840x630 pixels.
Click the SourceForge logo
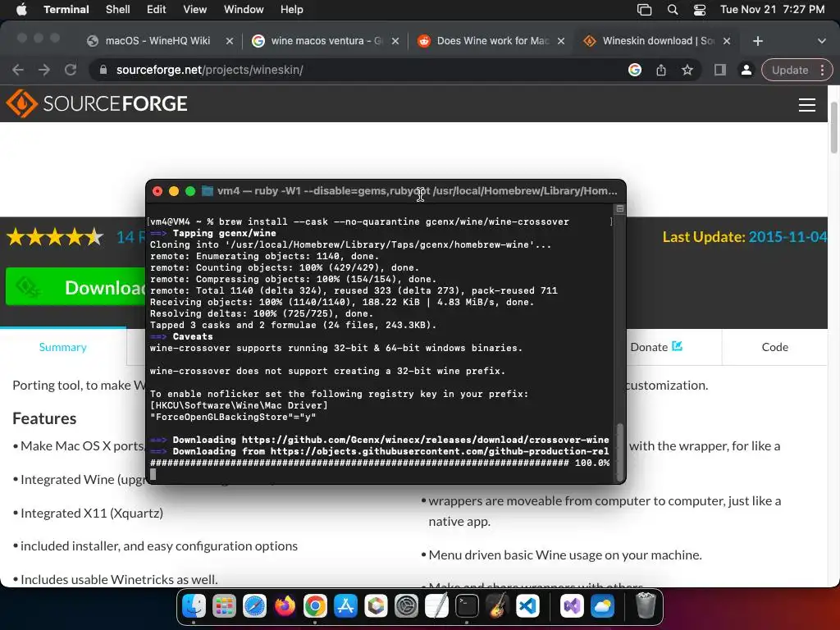[x=97, y=103]
